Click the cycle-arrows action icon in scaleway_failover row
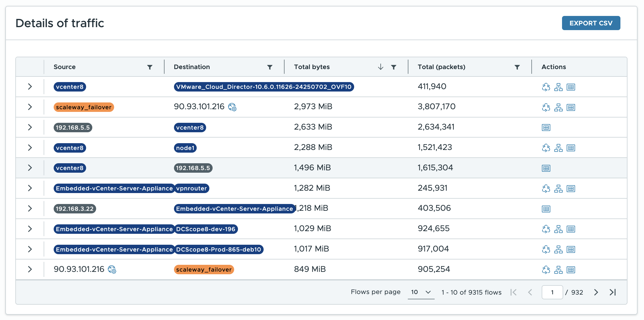 pyautogui.click(x=546, y=107)
